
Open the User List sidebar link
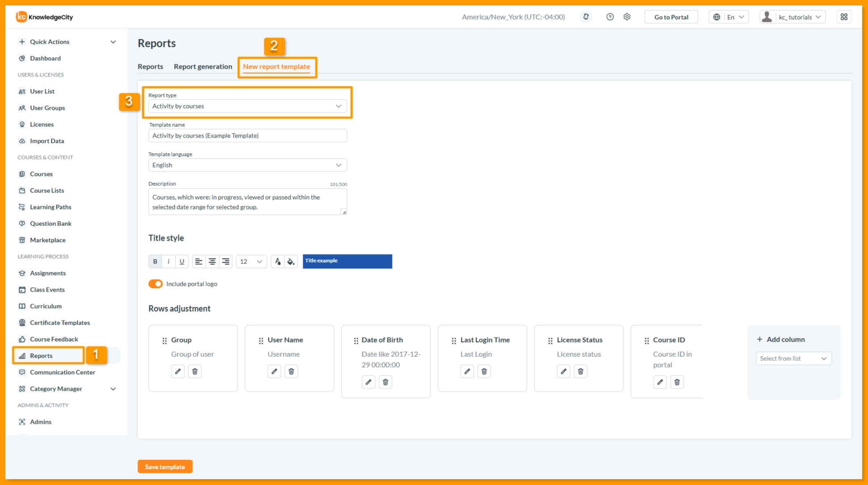[42, 91]
